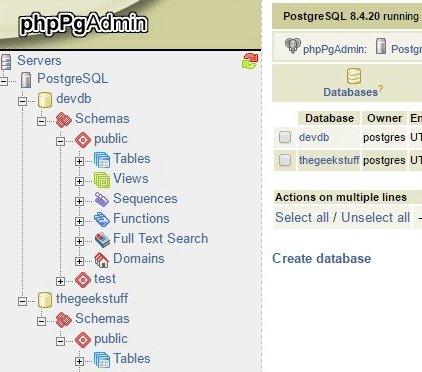Screen dimensions: 422x372
Task: Select Views label in tree
Action: (131, 179)
